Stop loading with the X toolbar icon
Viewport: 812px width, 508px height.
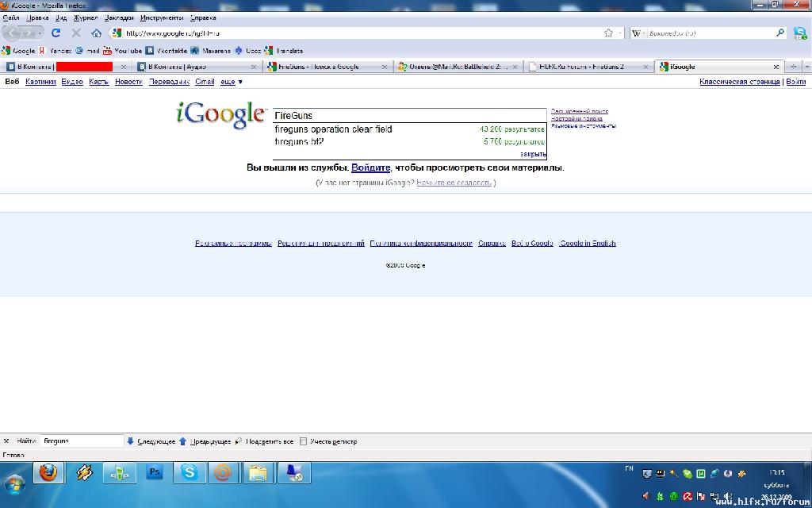76,33
